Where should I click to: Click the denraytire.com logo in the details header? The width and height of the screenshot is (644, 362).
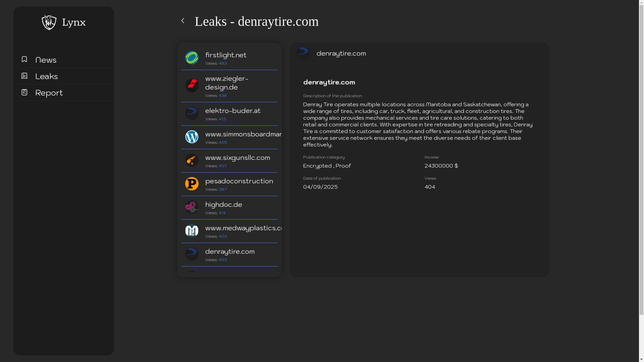pos(303,53)
